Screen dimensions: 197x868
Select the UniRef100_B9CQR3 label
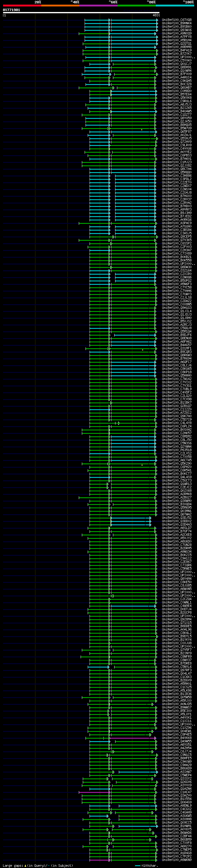[x=176, y=351]
